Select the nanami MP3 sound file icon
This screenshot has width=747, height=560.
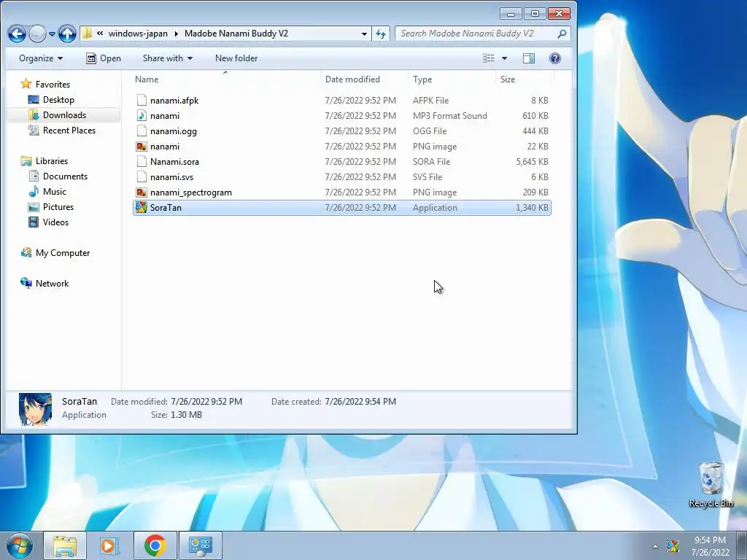tap(142, 116)
